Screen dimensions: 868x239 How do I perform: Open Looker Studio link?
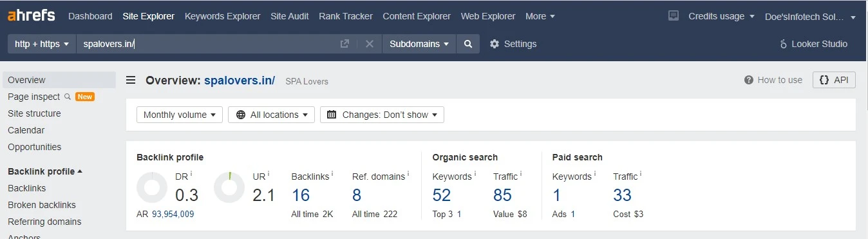(x=813, y=44)
